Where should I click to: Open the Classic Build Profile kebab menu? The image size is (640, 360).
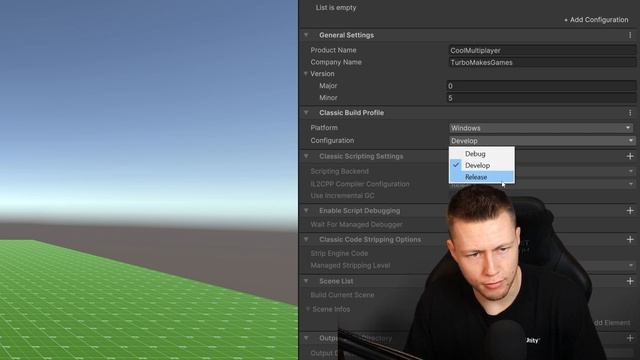tap(630, 113)
